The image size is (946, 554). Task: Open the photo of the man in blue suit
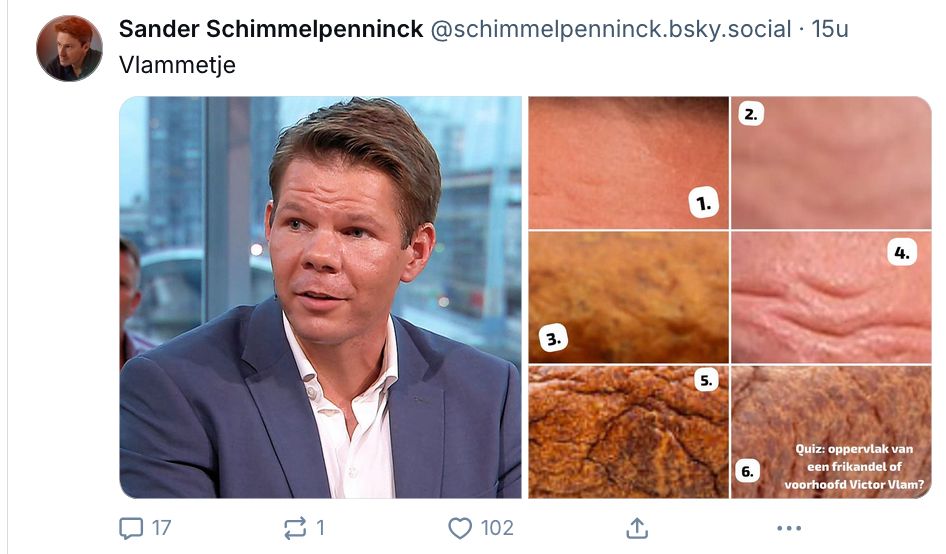pyautogui.click(x=320, y=297)
